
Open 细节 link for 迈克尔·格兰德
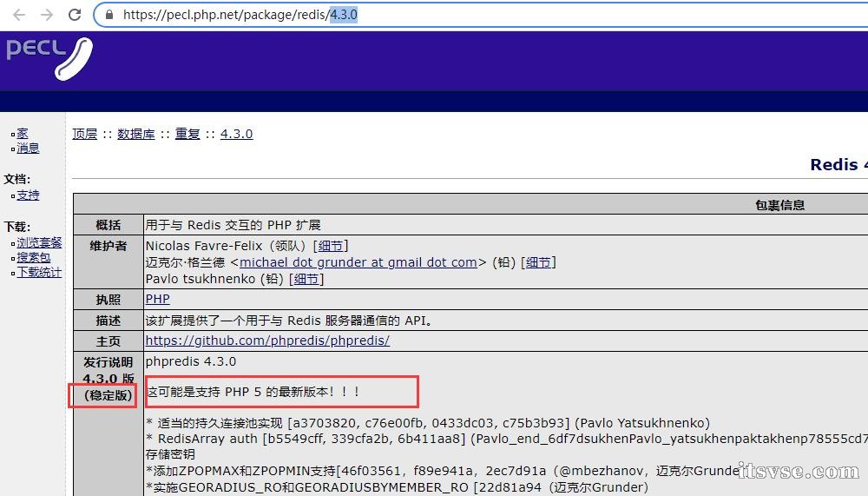tap(539, 262)
